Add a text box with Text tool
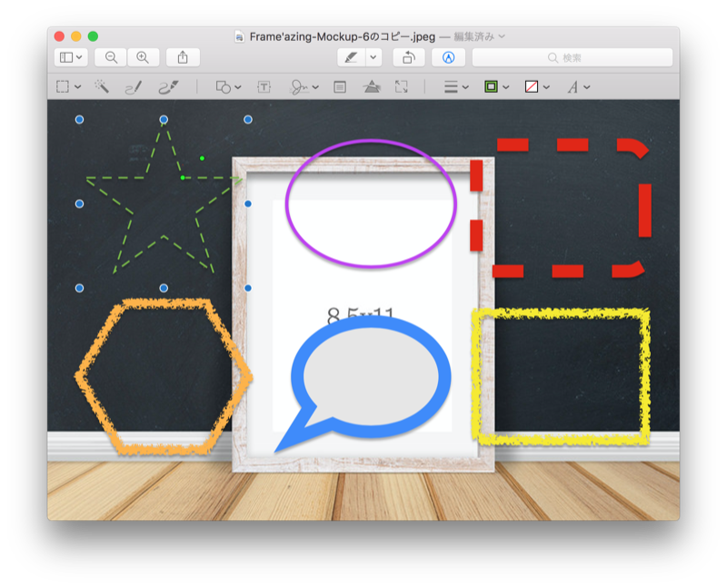Viewport: 727px width, 588px height. click(264, 86)
